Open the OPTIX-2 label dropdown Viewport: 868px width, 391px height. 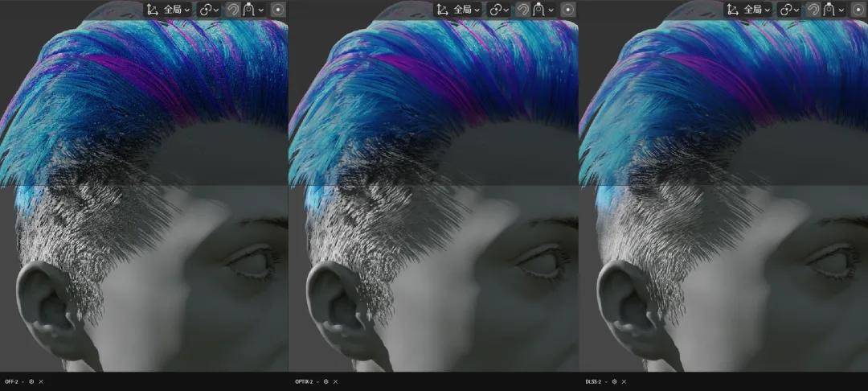(x=305, y=381)
